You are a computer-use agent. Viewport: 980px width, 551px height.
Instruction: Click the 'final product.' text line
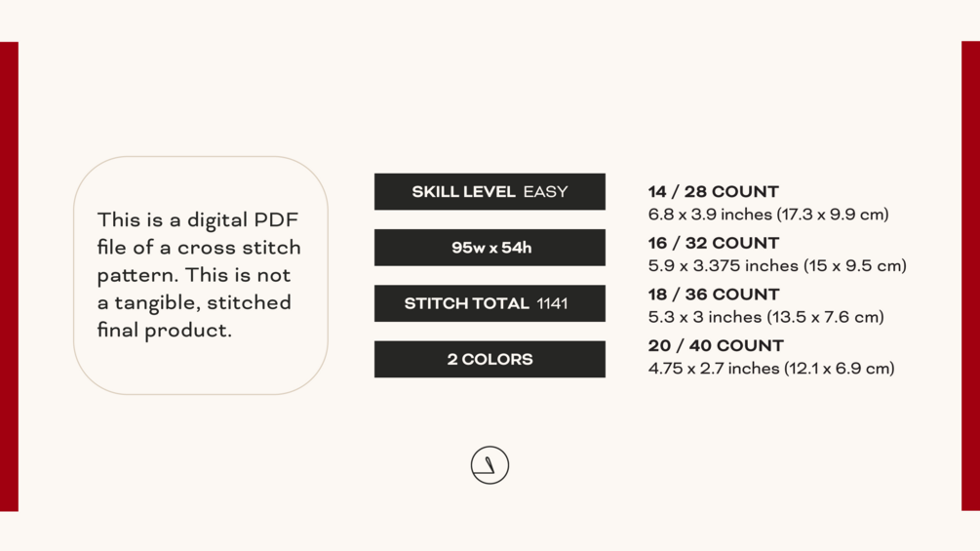pos(164,330)
